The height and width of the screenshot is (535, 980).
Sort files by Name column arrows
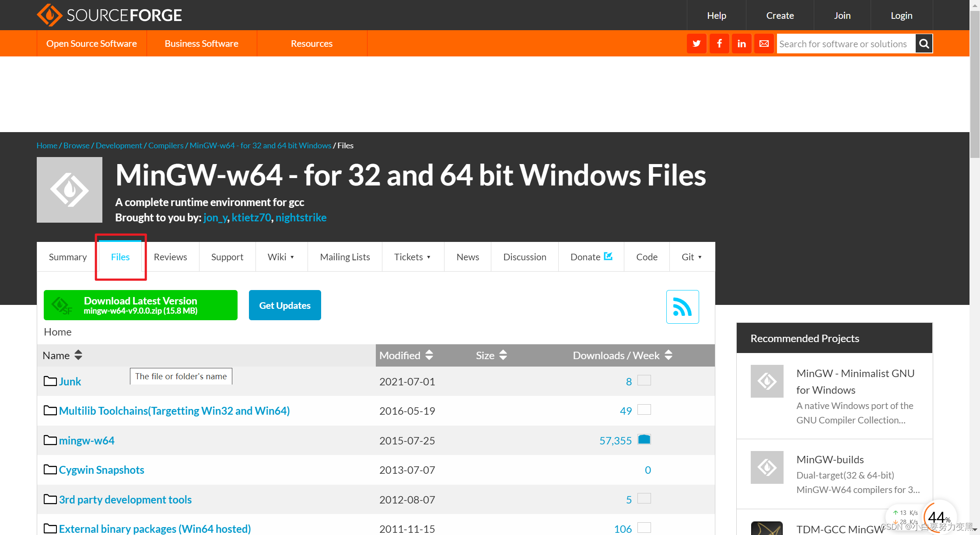click(78, 355)
